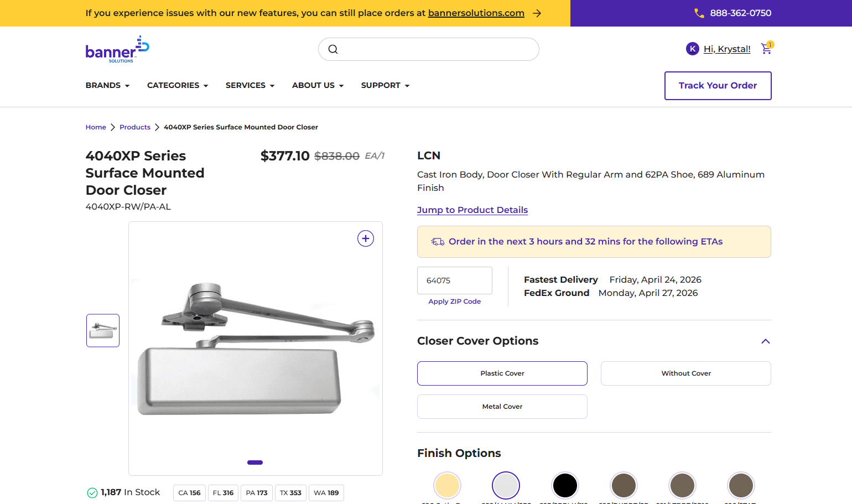Click the door closer thumbnail image

(x=102, y=330)
